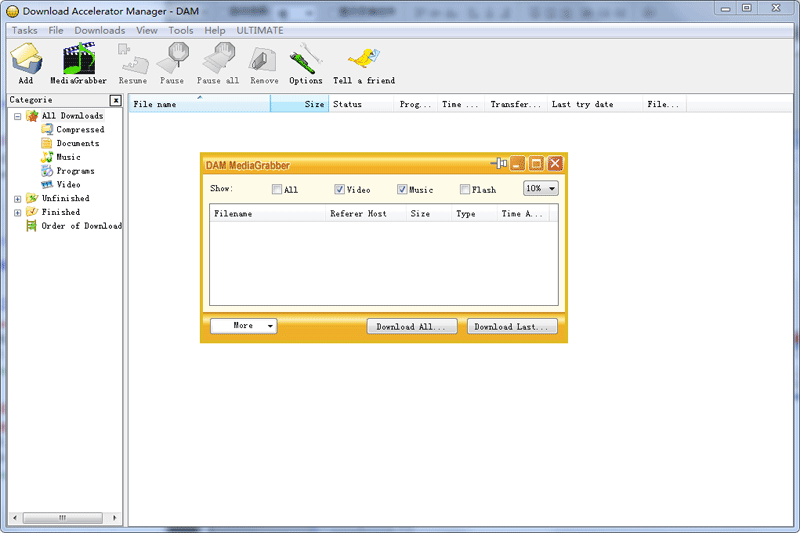The image size is (800, 533).
Task: Select the All Downloads category
Action: click(x=72, y=116)
